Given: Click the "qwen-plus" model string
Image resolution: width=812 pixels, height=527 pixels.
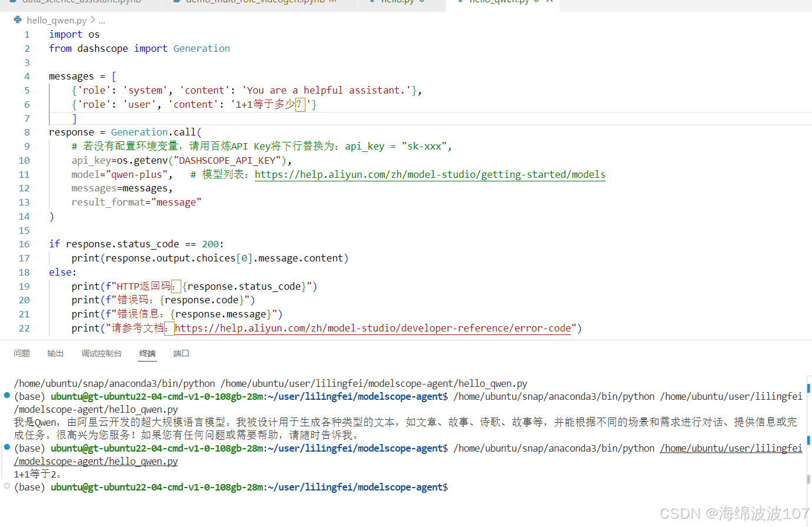Looking at the screenshot, I should (x=137, y=174).
